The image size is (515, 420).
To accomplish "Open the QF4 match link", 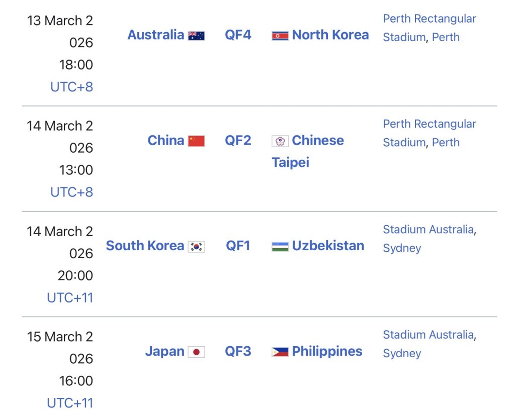I will 238,35.
